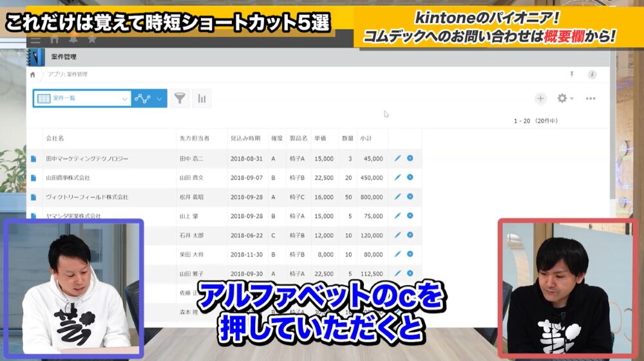
Task: Select the graph view icon
Action: (x=142, y=98)
